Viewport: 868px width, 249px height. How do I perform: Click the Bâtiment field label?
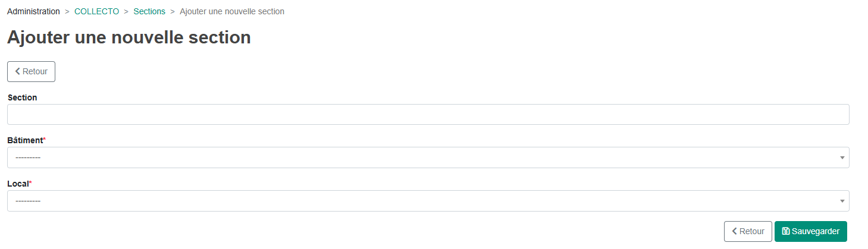pyautogui.click(x=25, y=140)
